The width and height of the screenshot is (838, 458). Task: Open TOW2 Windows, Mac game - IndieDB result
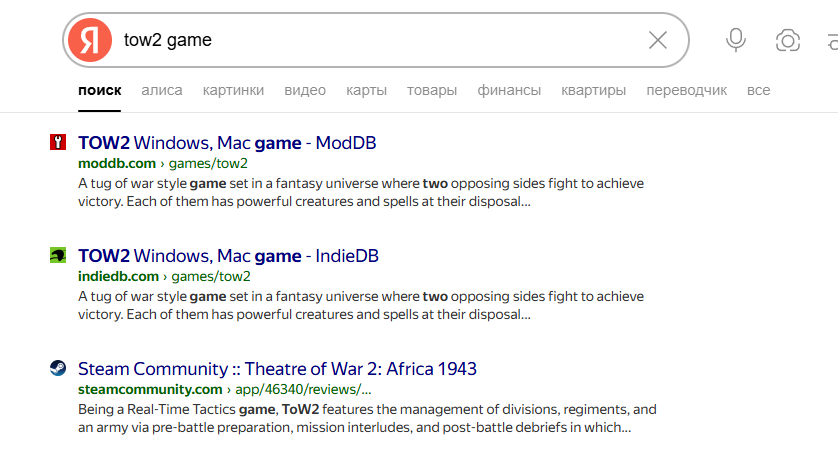point(228,255)
